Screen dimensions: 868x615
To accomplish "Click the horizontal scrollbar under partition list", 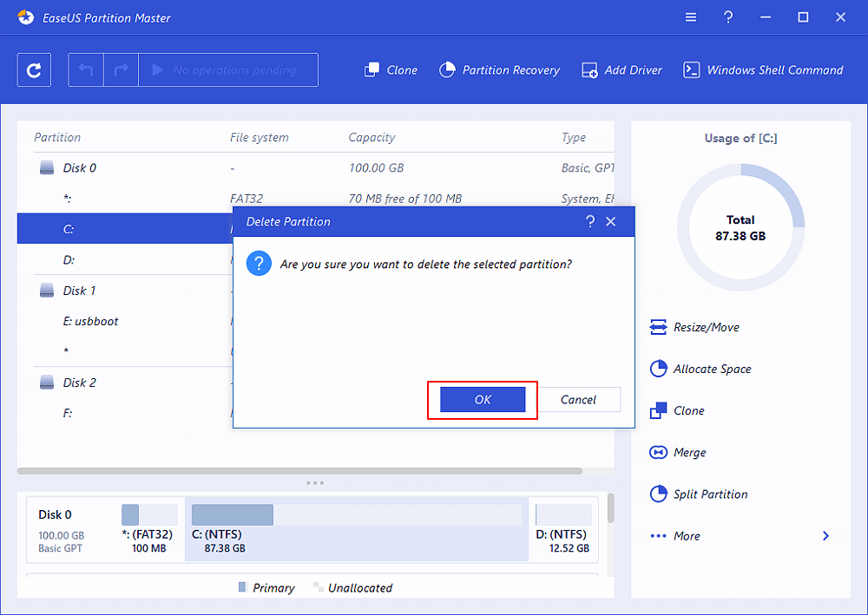I will pyautogui.click(x=299, y=471).
